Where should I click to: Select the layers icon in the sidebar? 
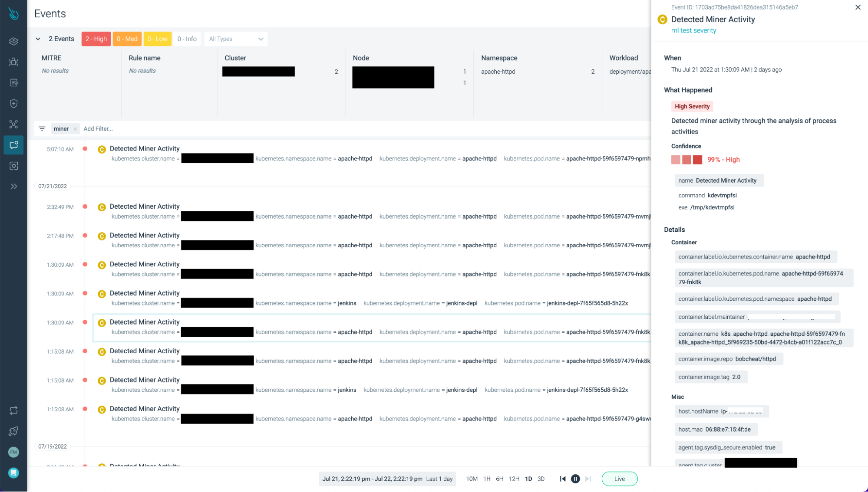(x=13, y=41)
